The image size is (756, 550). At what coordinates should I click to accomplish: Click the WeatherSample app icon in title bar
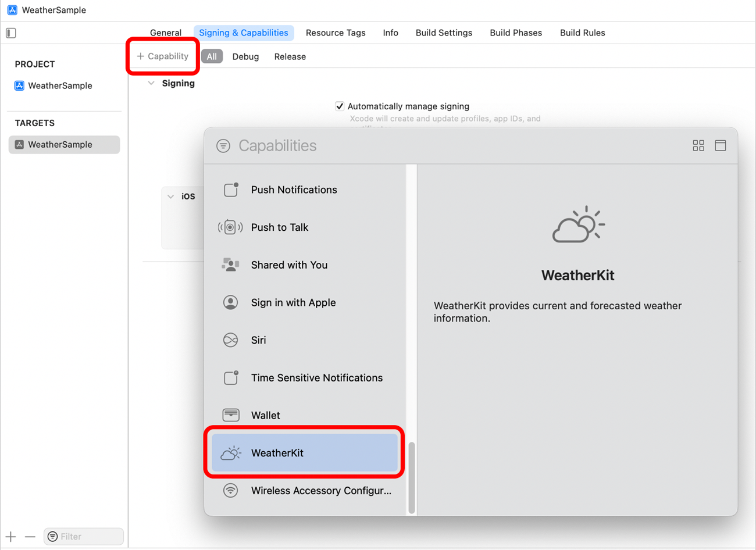pos(12,10)
